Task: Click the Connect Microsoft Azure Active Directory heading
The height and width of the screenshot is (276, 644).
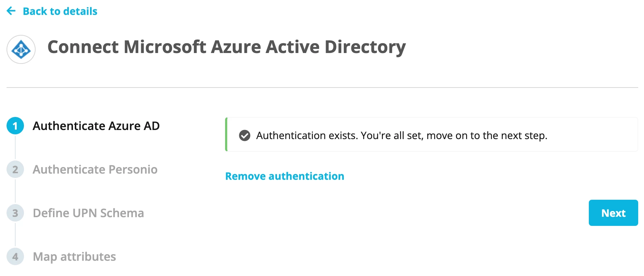Action: coord(227,47)
